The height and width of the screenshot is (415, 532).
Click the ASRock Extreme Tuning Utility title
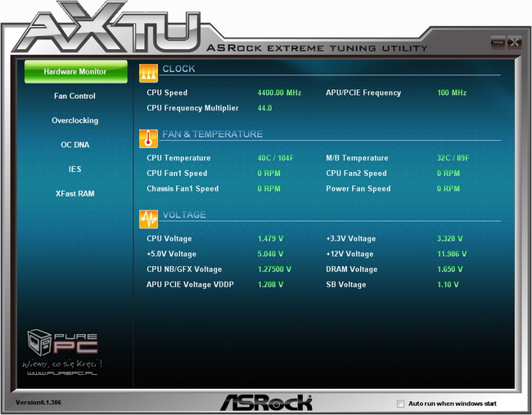(317, 48)
